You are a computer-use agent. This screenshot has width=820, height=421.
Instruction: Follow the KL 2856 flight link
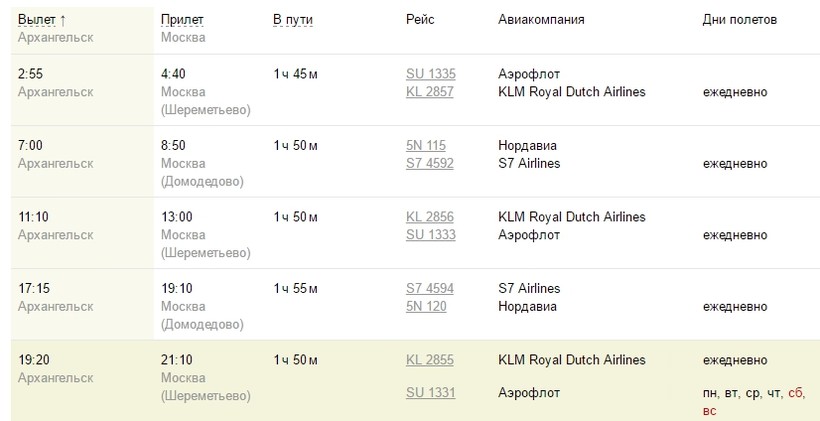429,217
